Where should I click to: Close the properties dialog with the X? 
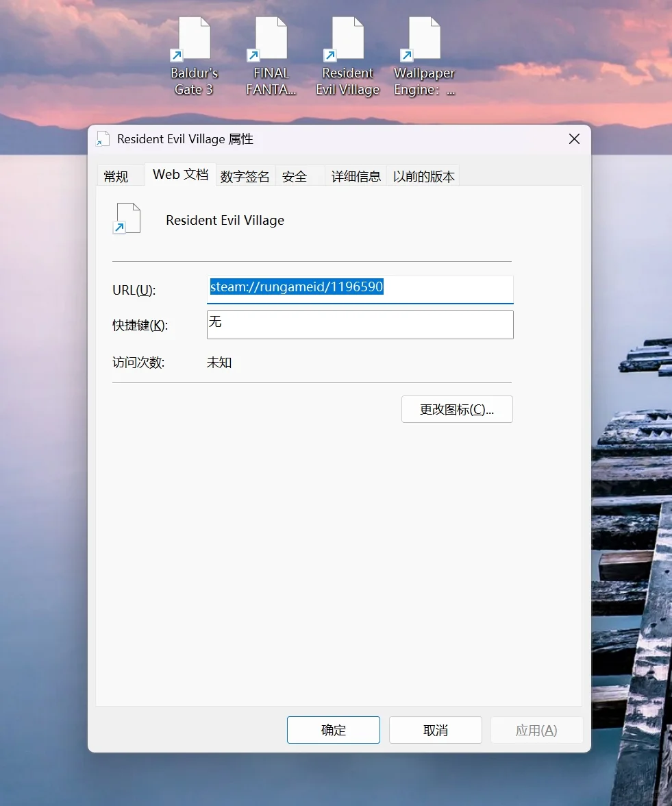(574, 138)
